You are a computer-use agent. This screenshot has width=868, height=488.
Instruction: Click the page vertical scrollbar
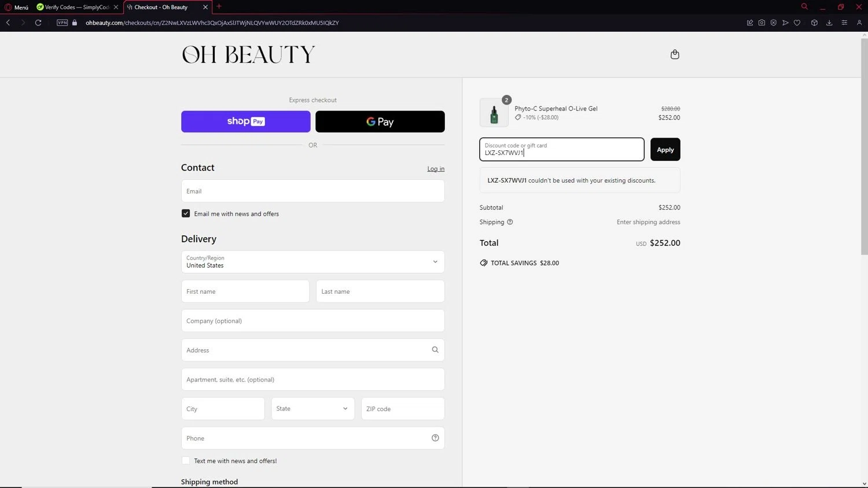pos(865,147)
